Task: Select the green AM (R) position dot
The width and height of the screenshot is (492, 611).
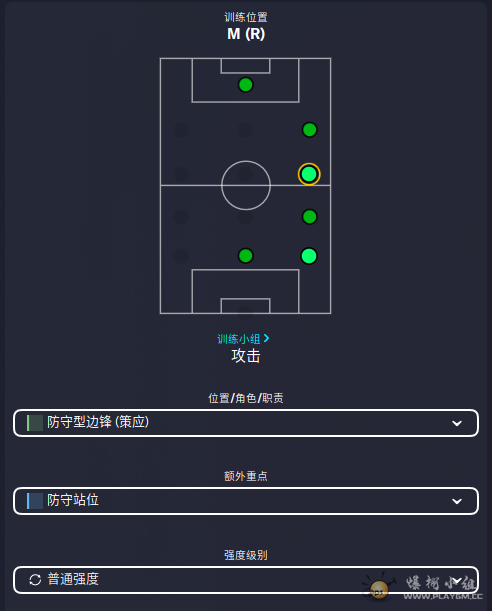Action: (x=310, y=130)
